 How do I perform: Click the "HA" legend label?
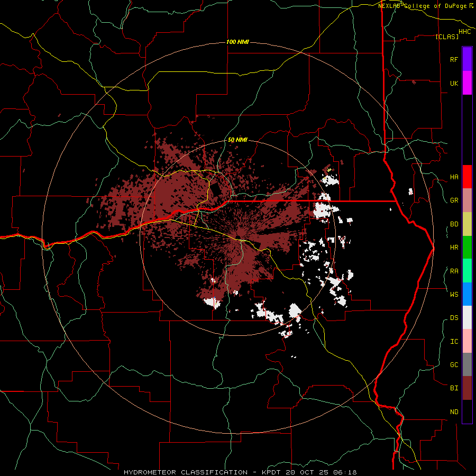point(454,177)
